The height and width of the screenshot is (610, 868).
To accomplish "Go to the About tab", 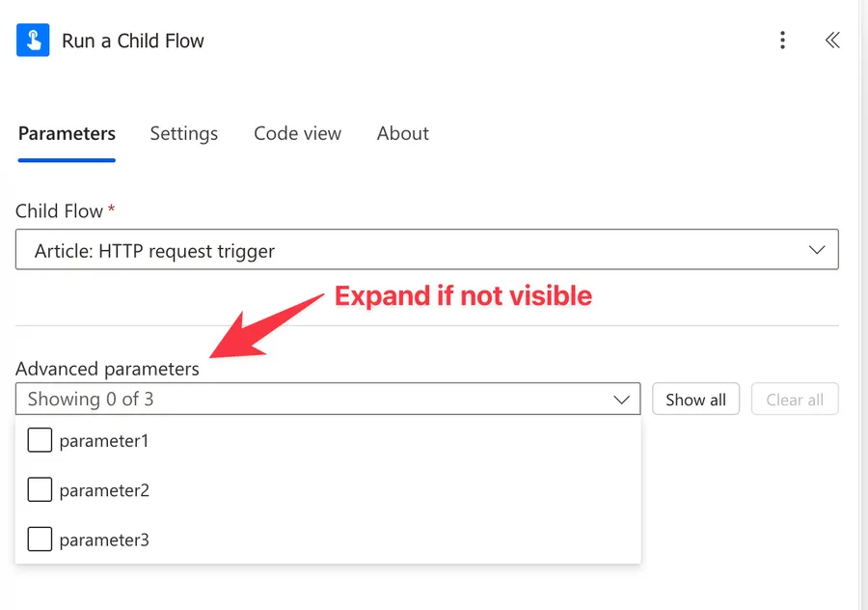I will pyautogui.click(x=402, y=134).
